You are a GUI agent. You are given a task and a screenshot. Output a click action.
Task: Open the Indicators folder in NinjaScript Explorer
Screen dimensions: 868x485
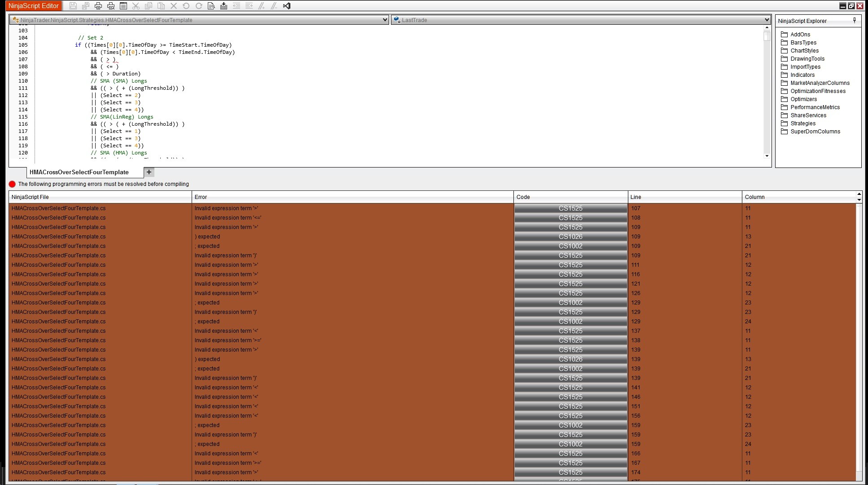click(x=802, y=75)
